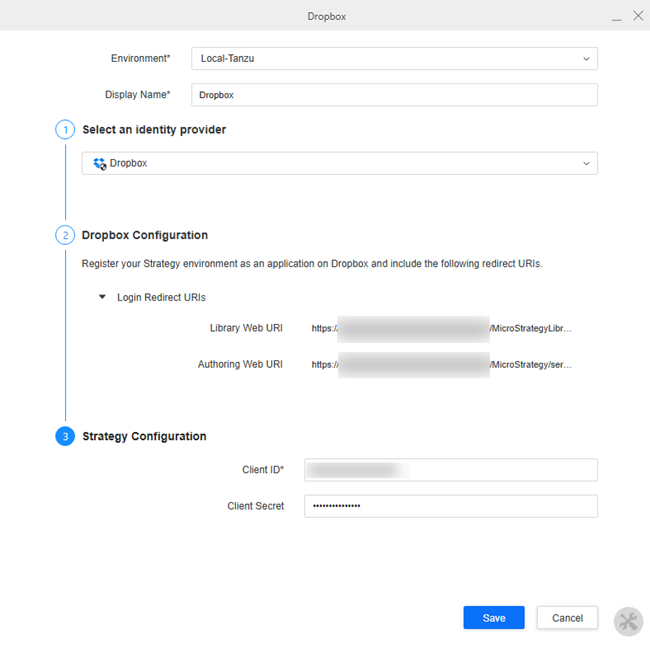Click the Display Name input field
The width and height of the screenshot is (650, 648).
coord(394,95)
